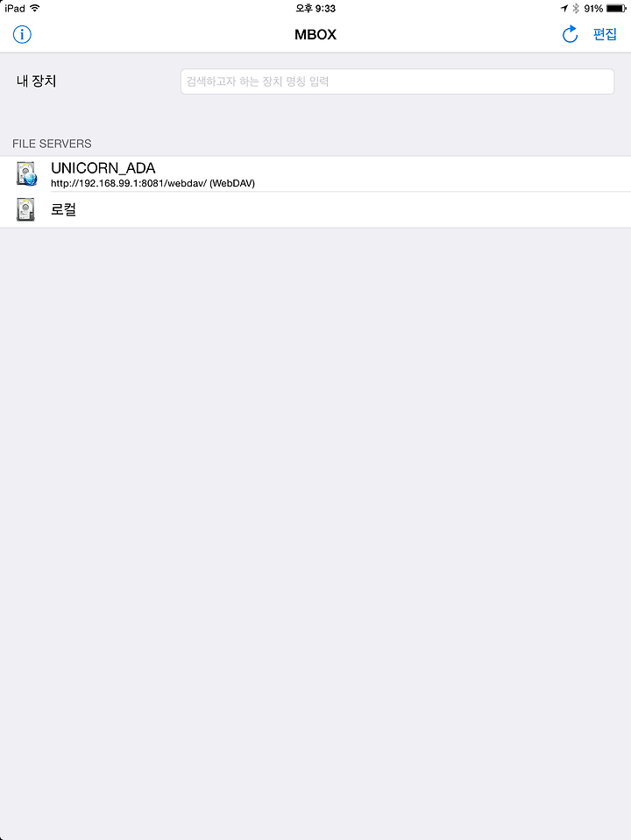Tap the 오후 9:33 clock in the status bar
Screen dimensions: 631x840
coord(315,8)
